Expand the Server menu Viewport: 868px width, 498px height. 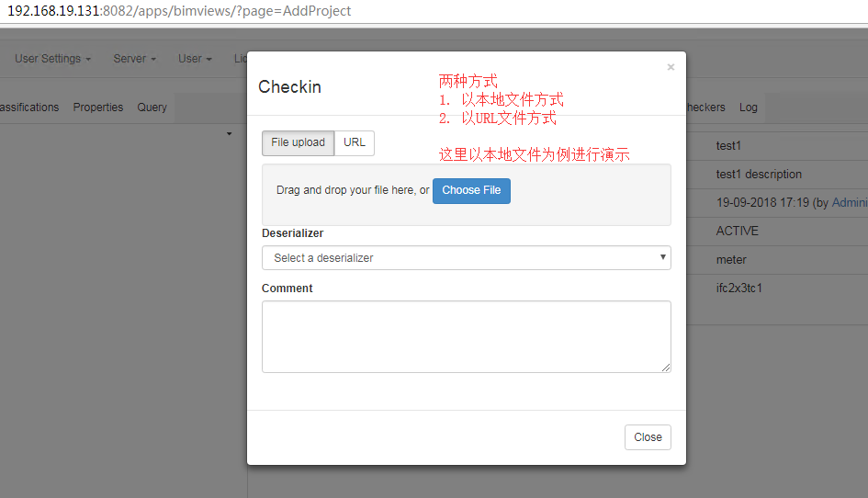pyautogui.click(x=134, y=59)
